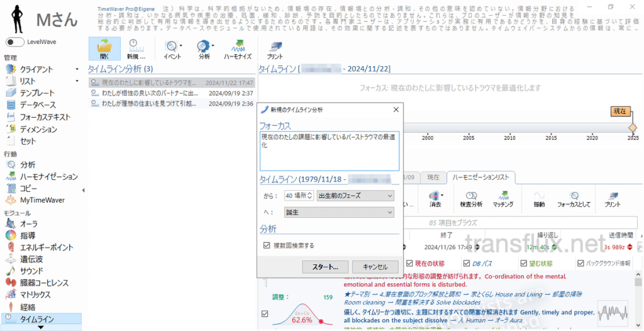Adjust the 40 場所 stepper
Screen dimensions: 644x331
(x=311, y=196)
